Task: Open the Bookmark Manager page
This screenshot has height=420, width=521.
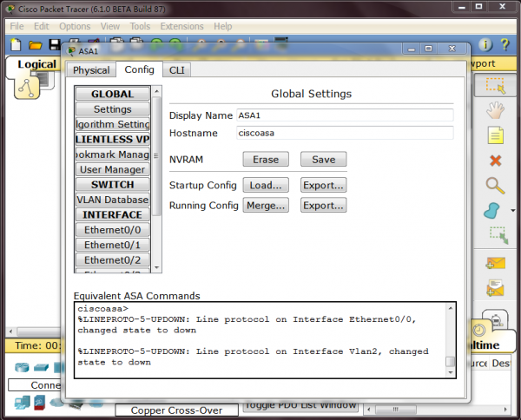Action: coord(112,154)
